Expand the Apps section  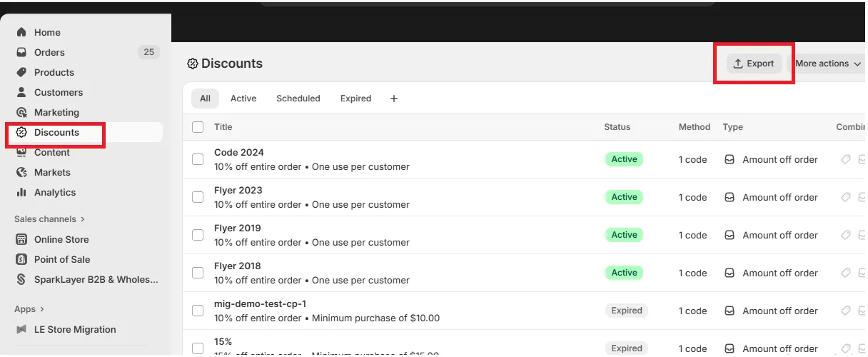point(29,309)
